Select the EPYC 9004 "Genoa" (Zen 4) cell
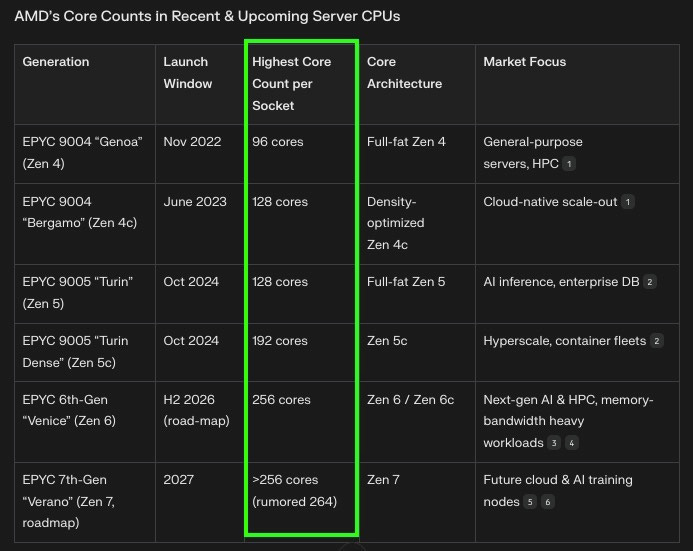 click(x=83, y=152)
